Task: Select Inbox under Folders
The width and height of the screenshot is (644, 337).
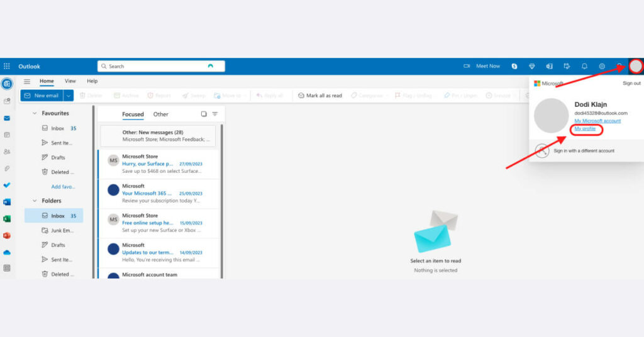Action: point(54,216)
